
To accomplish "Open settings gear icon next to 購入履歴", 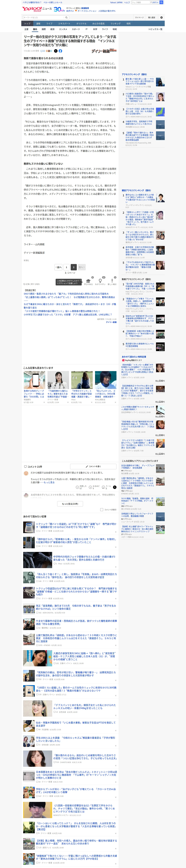I will click(x=161, y=17).
